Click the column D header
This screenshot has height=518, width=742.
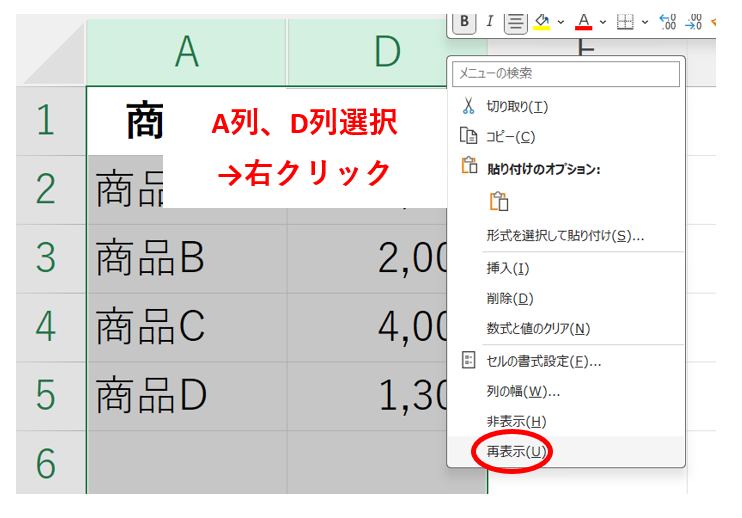[x=386, y=52]
